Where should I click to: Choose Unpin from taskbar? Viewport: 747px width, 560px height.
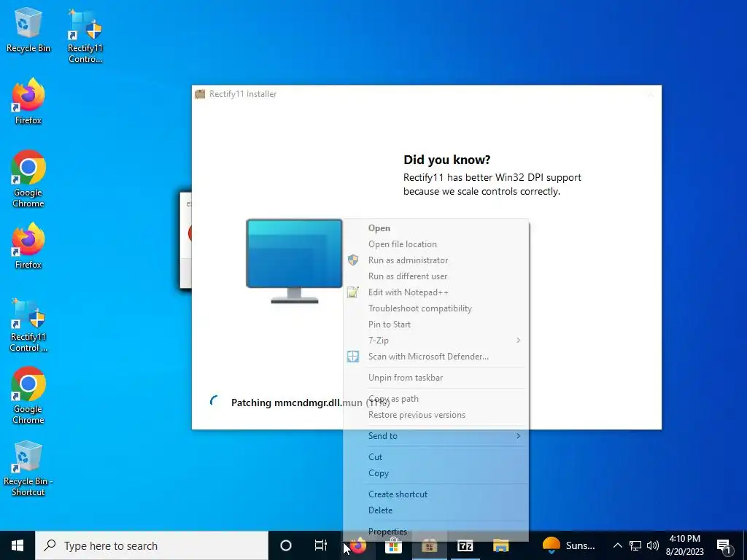coord(436,378)
